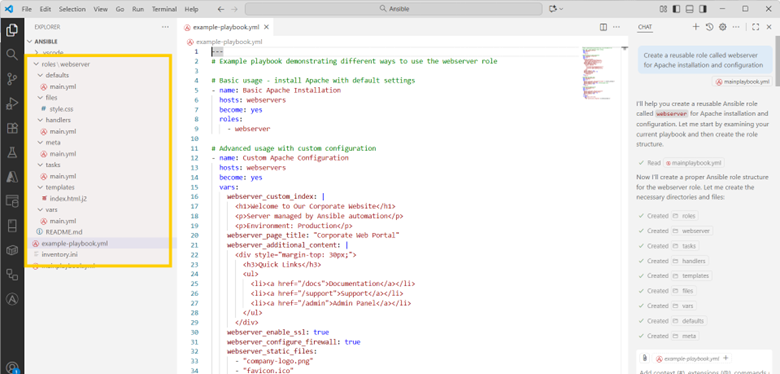Screen dimensions: 780x374
Task: Collapse the roles\webserver folder
Action: (x=36, y=64)
